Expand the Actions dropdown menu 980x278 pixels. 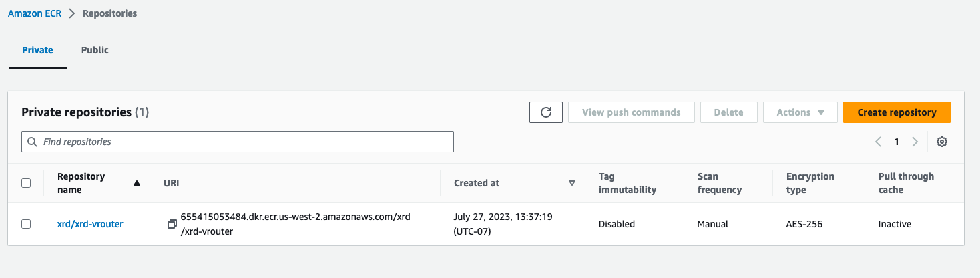[x=800, y=112]
